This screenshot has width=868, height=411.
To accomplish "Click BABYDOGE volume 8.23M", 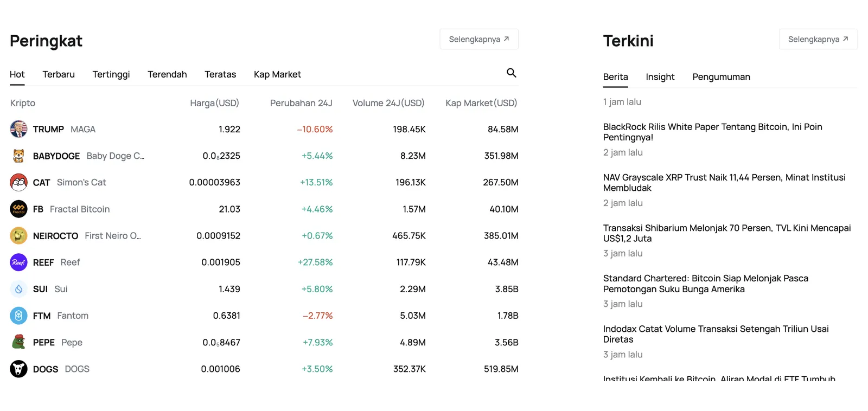I will pos(413,156).
